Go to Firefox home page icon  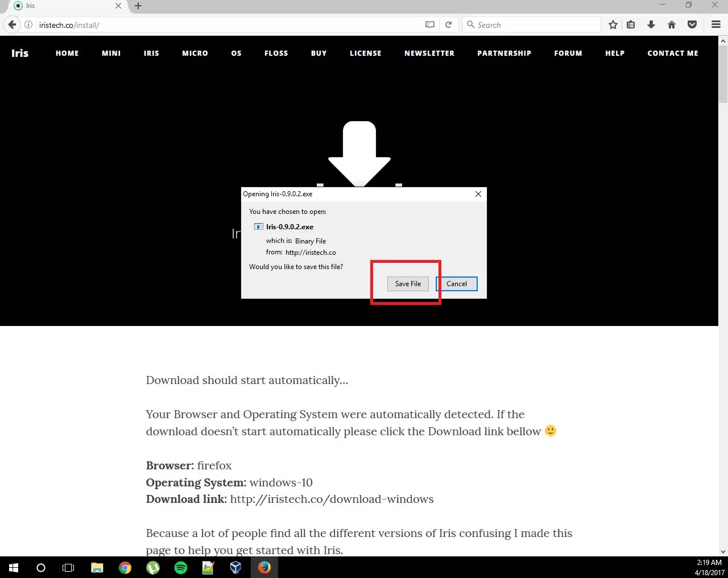tap(672, 25)
